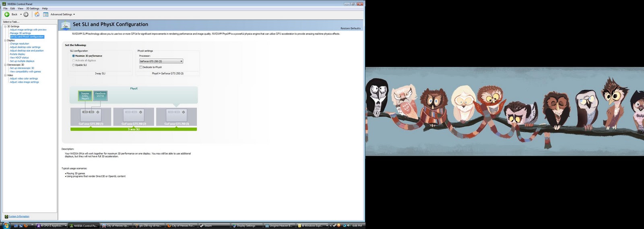Open Adjust video image settings task

tap(24, 82)
